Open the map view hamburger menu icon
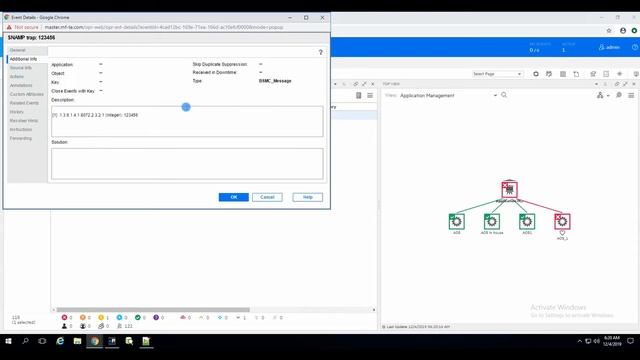Screen dimensions: 640x360 pos(631,95)
